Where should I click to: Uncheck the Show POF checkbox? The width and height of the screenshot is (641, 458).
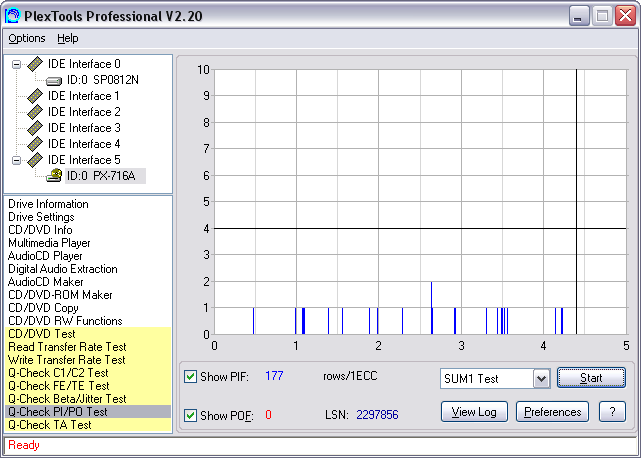[x=190, y=415]
